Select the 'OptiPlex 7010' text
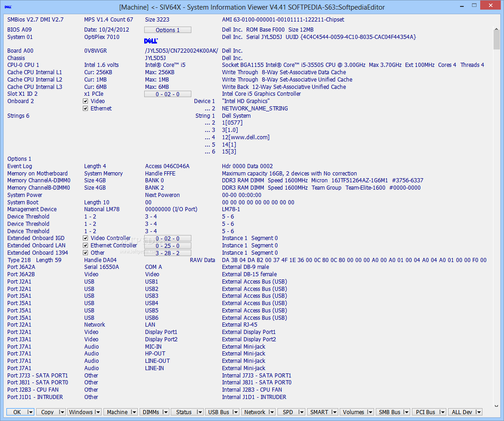 click(102, 37)
